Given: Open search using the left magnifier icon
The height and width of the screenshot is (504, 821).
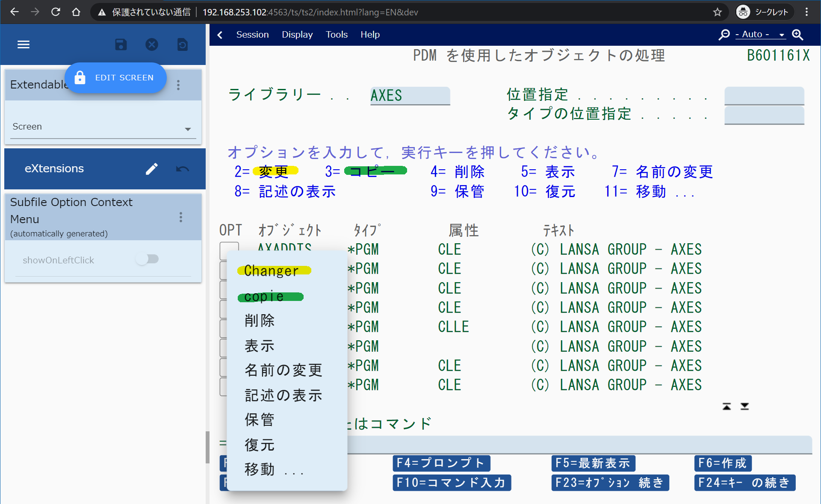Looking at the screenshot, I should [x=724, y=34].
